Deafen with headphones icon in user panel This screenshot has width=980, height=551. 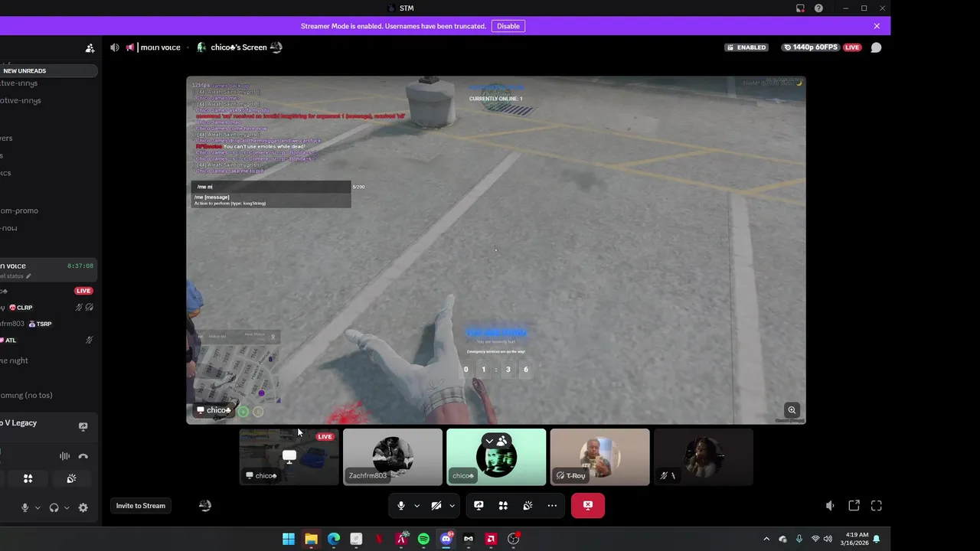click(x=54, y=507)
